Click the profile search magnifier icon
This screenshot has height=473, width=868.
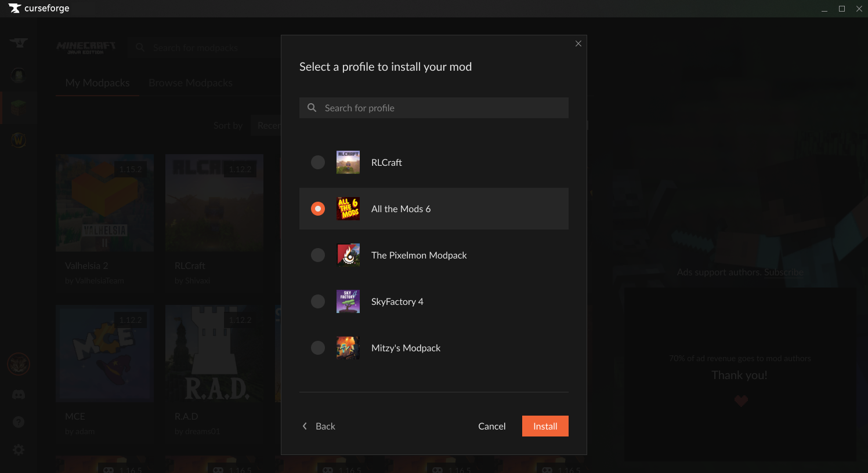pyautogui.click(x=312, y=108)
